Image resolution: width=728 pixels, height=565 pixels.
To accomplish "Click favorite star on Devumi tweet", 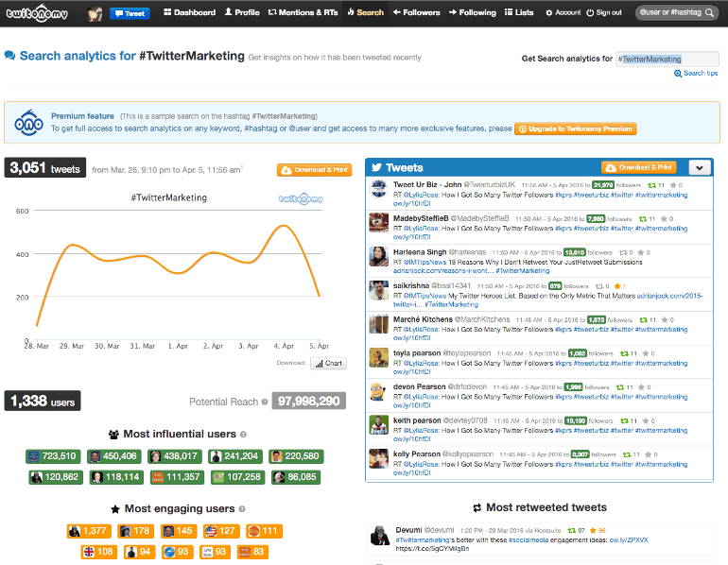I will tap(593, 530).
